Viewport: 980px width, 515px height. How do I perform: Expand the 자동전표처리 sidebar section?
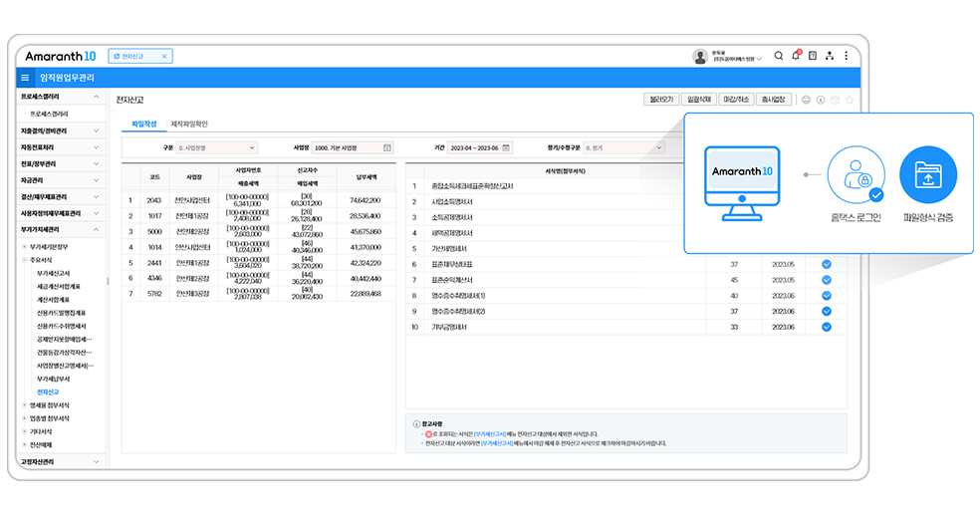96,147
